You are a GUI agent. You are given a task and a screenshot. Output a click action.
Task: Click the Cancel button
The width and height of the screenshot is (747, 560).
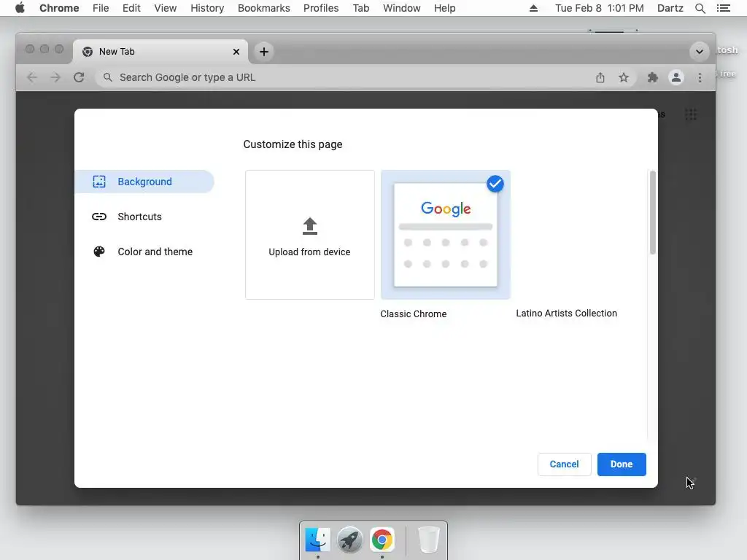[564, 464]
